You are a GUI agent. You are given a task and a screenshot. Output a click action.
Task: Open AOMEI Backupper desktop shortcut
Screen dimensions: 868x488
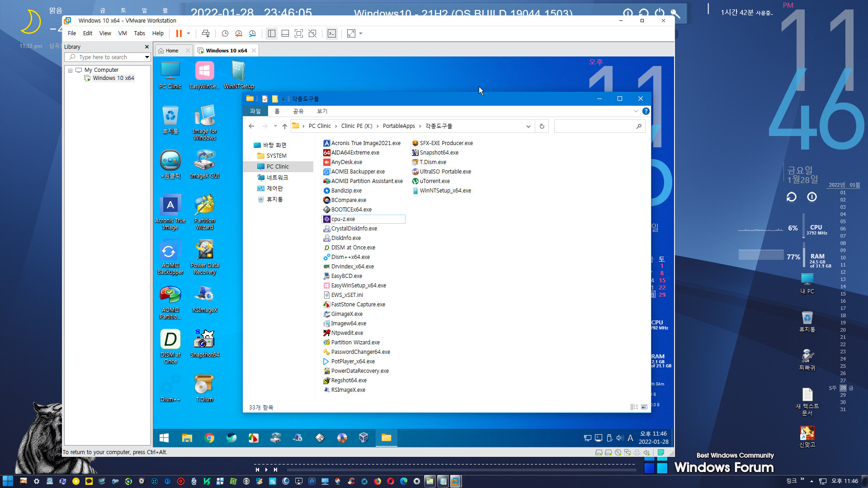click(170, 257)
